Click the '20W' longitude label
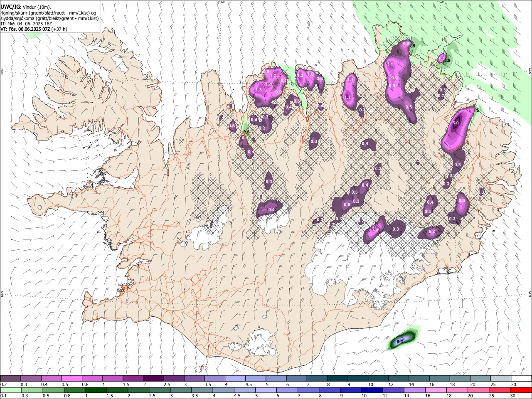The height and width of the screenshot is (399, 532). point(221,2)
